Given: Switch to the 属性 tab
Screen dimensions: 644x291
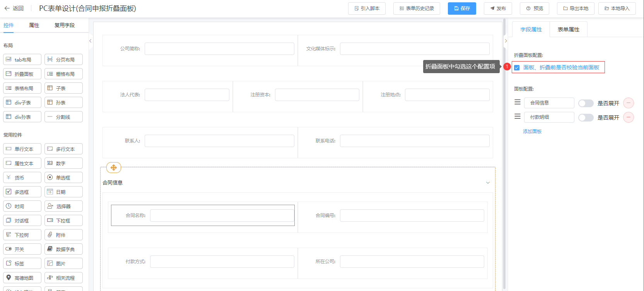Looking at the screenshot, I should click(34, 25).
